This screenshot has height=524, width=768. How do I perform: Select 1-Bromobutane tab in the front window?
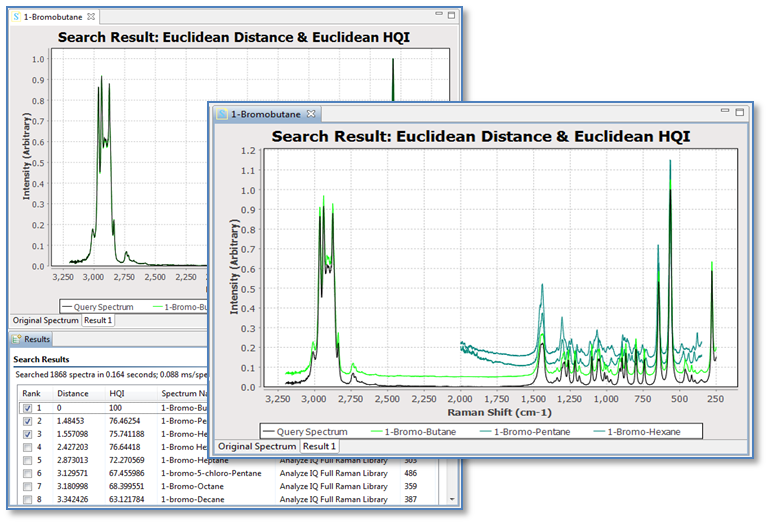point(266,114)
